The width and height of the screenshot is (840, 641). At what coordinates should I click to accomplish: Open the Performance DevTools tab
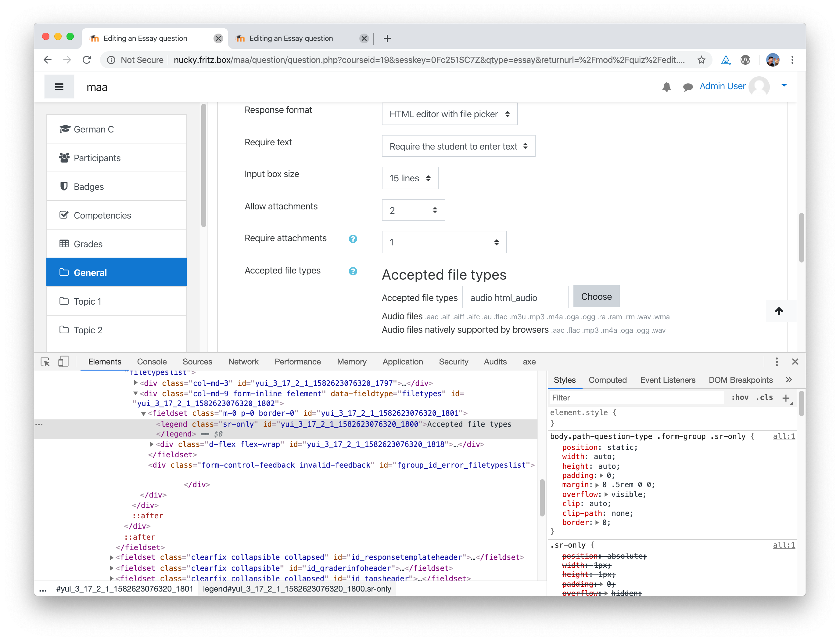click(x=297, y=362)
